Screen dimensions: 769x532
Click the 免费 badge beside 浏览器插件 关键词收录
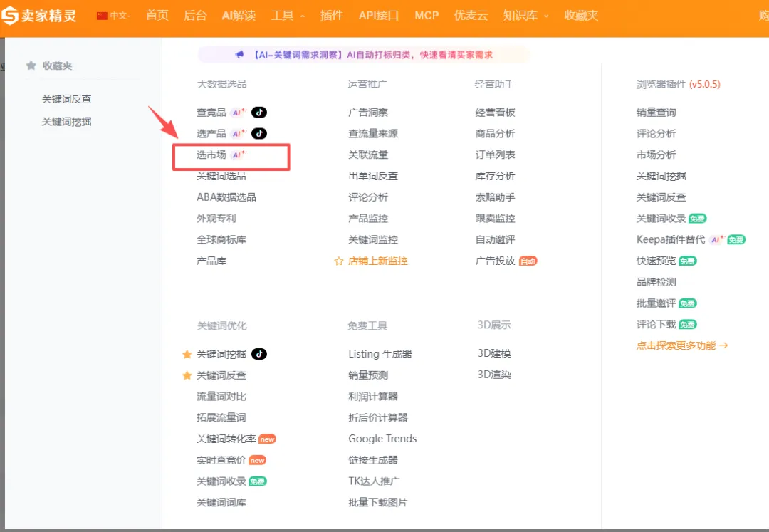click(x=697, y=219)
